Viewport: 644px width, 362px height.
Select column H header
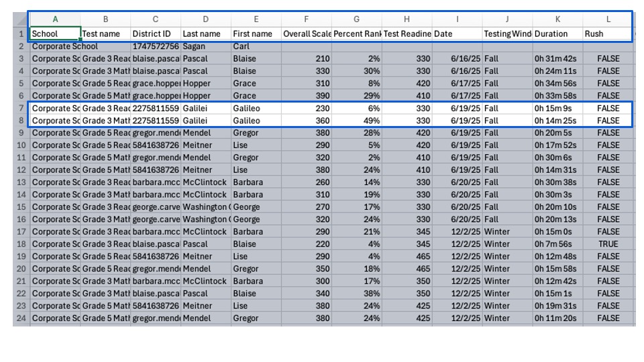(407, 19)
